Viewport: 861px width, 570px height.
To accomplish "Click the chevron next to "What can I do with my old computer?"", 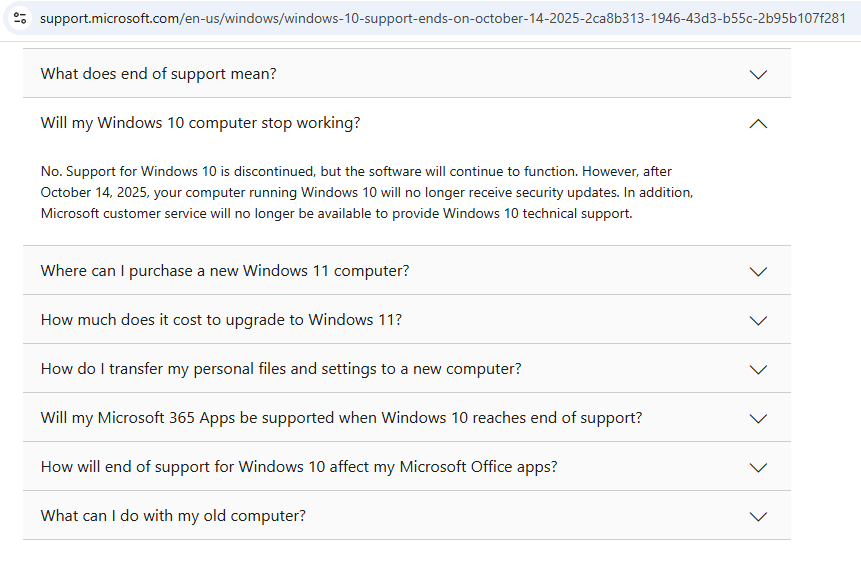I will point(758,516).
